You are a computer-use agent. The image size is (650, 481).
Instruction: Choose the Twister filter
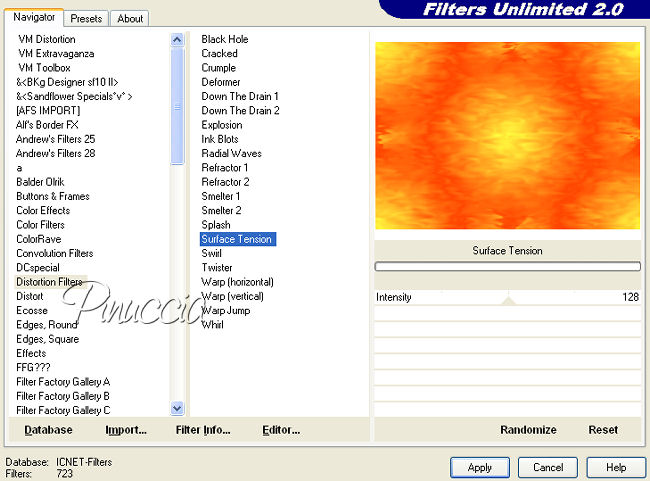(217, 267)
